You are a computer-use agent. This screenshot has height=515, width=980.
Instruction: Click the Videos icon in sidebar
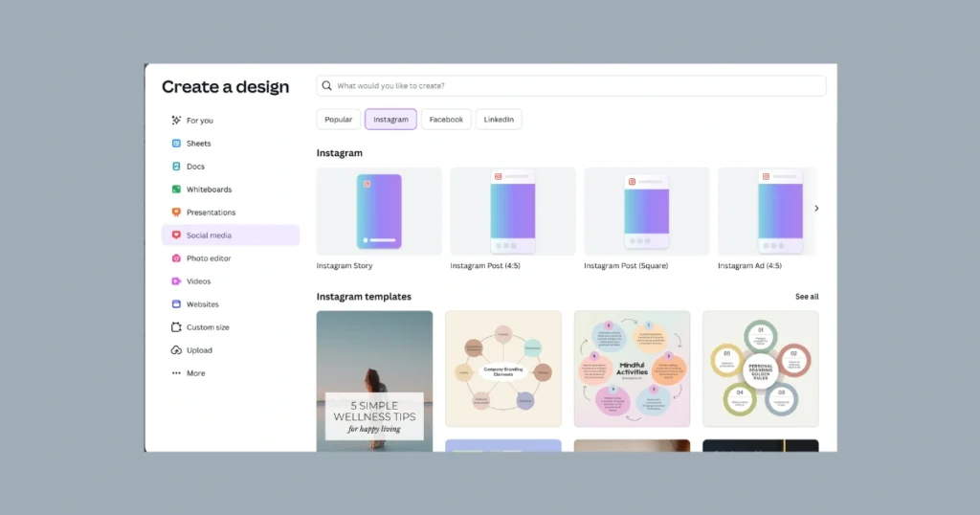click(176, 281)
